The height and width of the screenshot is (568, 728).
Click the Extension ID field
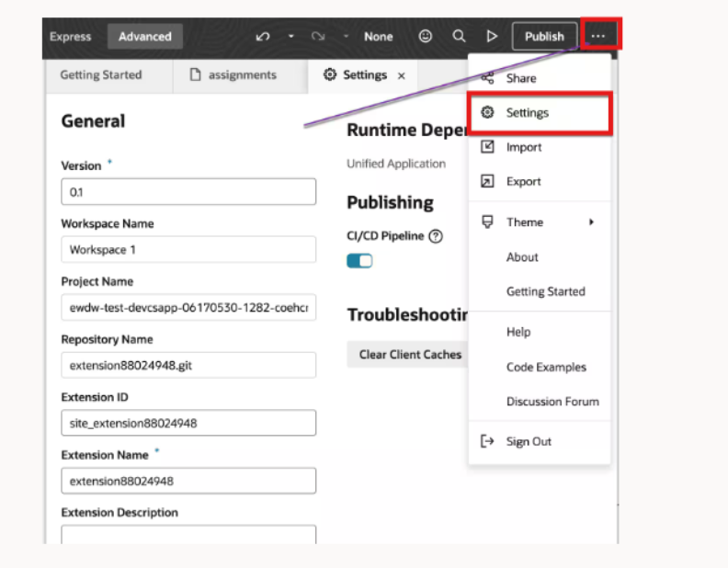coord(188,423)
